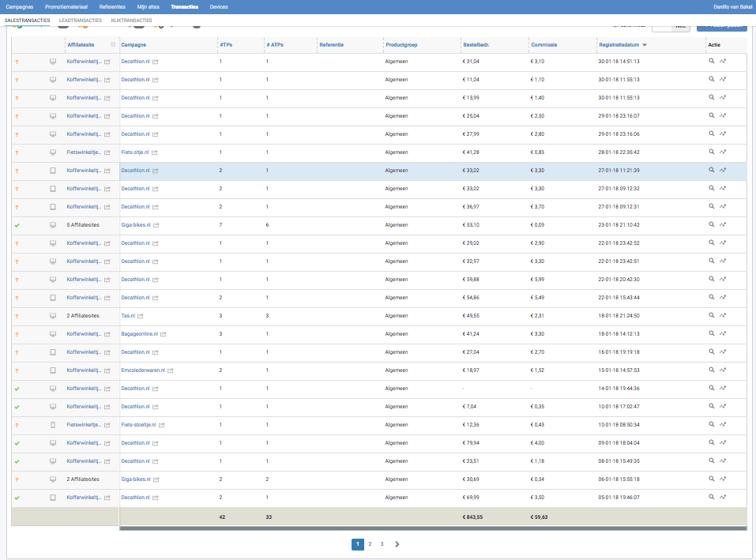Click the Actie column header

pos(714,45)
